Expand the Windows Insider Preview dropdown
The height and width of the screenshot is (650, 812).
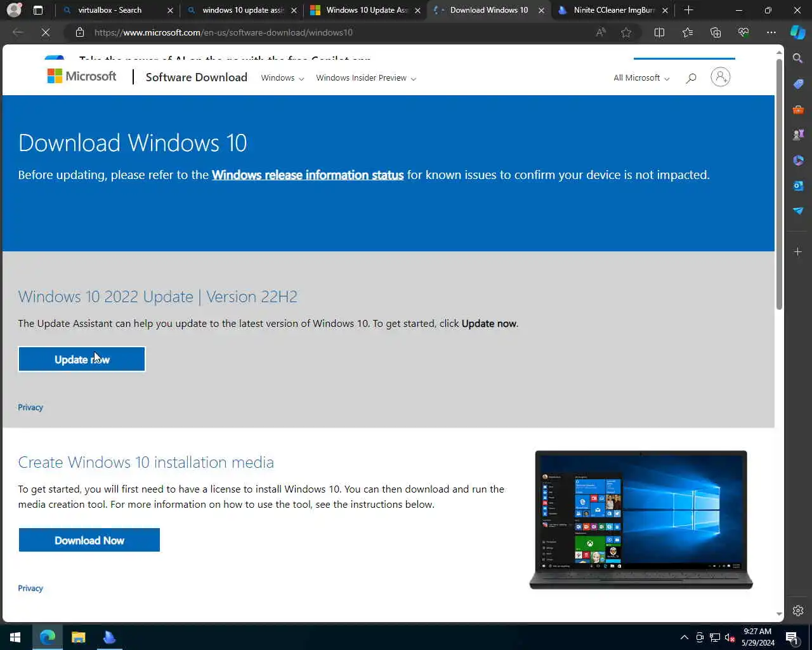[x=366, y=78]
